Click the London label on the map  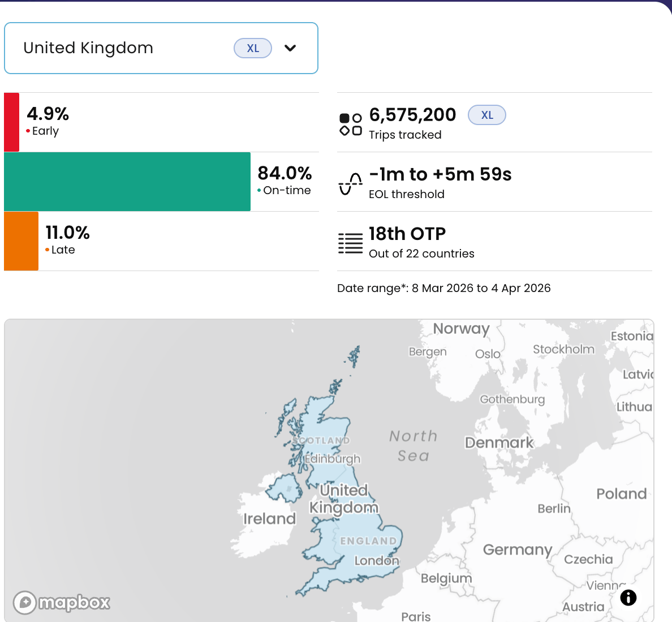[376, 560]
